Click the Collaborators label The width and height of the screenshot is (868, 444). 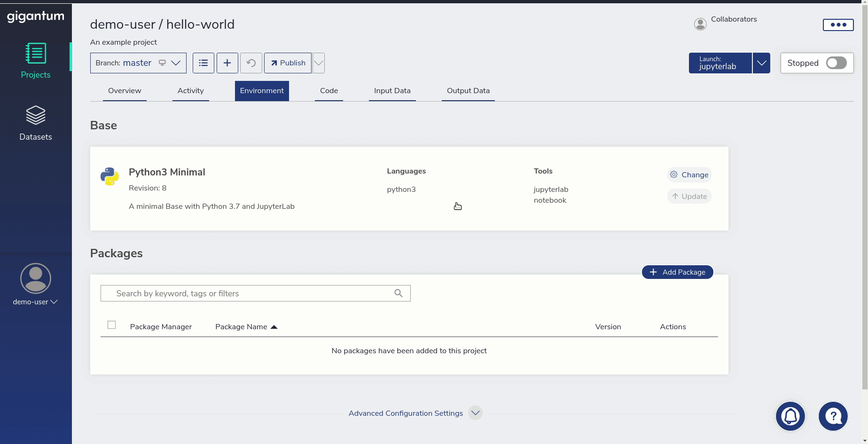[734, 19]
